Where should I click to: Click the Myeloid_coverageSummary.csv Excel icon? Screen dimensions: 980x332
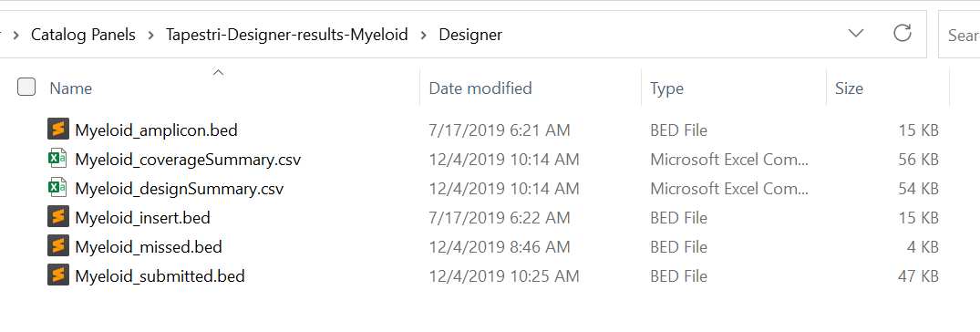click(57, 160)
